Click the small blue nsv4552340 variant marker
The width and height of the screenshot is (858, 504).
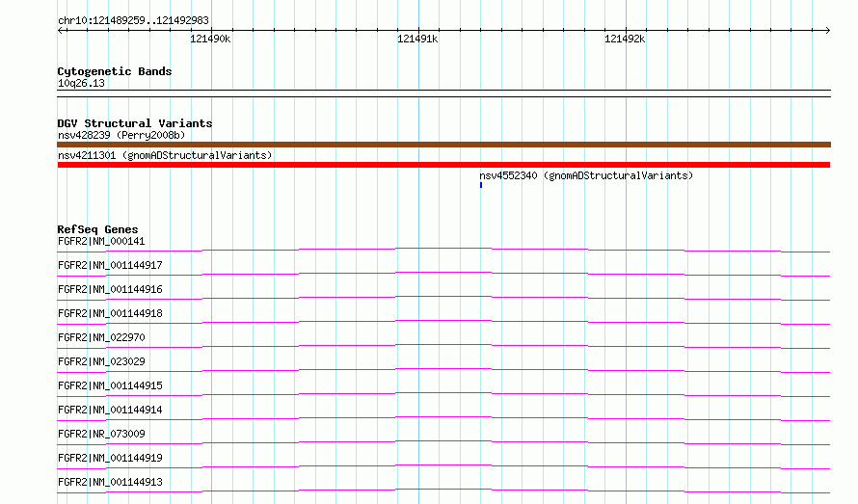(481, 185)
